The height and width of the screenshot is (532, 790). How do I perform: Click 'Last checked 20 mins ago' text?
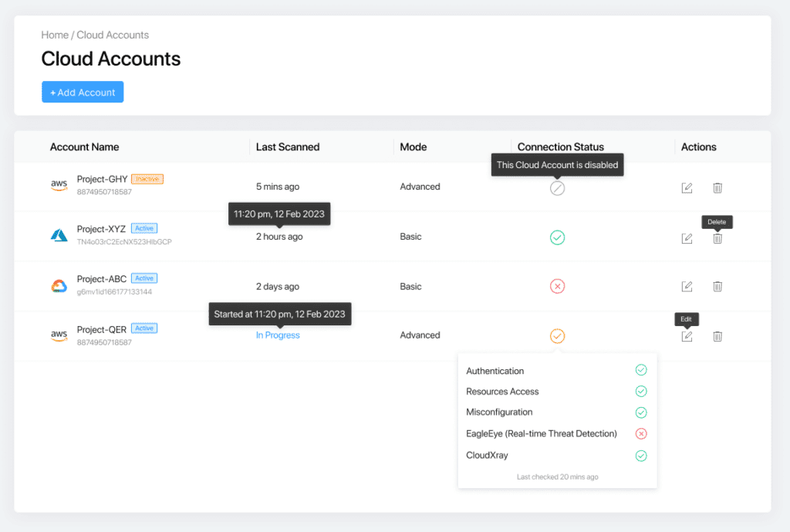click(557, 476)
